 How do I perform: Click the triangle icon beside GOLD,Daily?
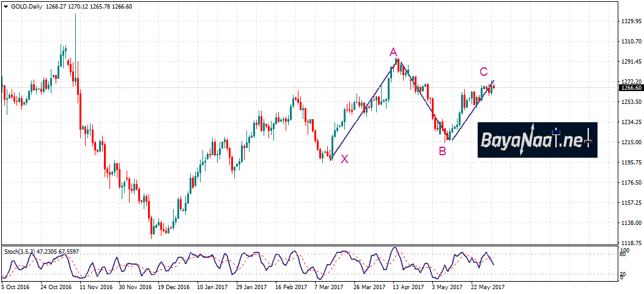(x=6, y=6)
